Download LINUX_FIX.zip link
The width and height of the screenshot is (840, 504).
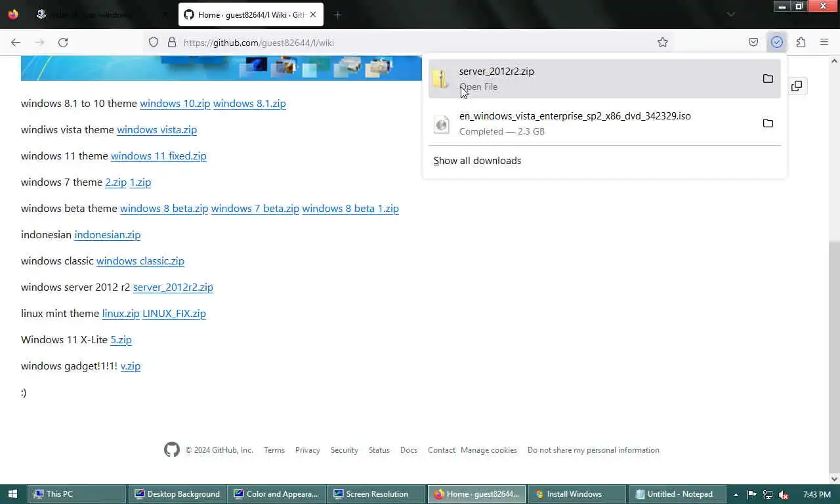[x=175, y=313]
